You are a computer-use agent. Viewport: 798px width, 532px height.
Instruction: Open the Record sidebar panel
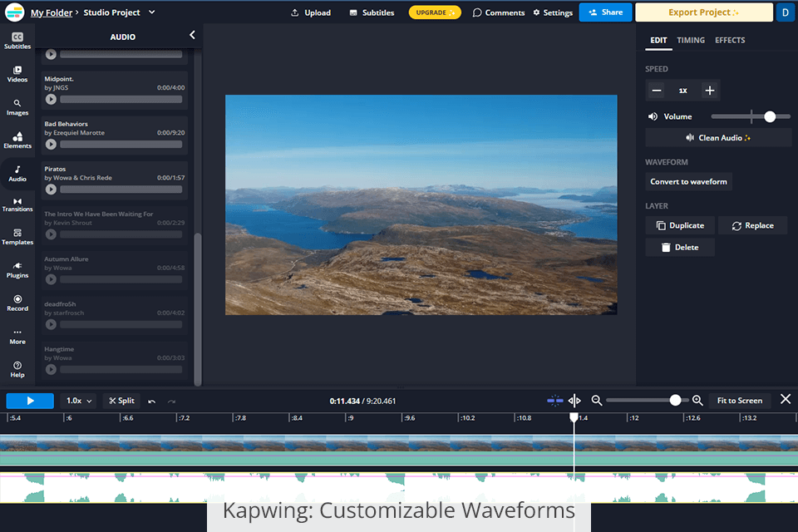pos(17,303)
